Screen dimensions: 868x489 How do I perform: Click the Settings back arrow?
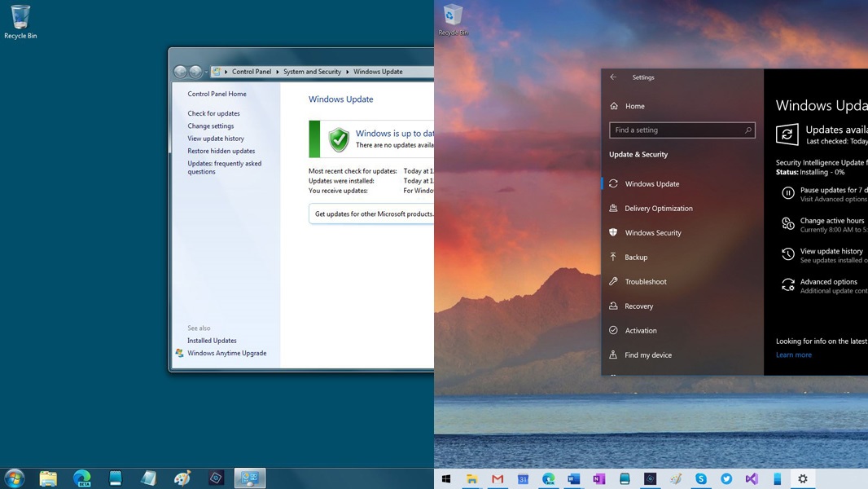(x=613, y=77)
